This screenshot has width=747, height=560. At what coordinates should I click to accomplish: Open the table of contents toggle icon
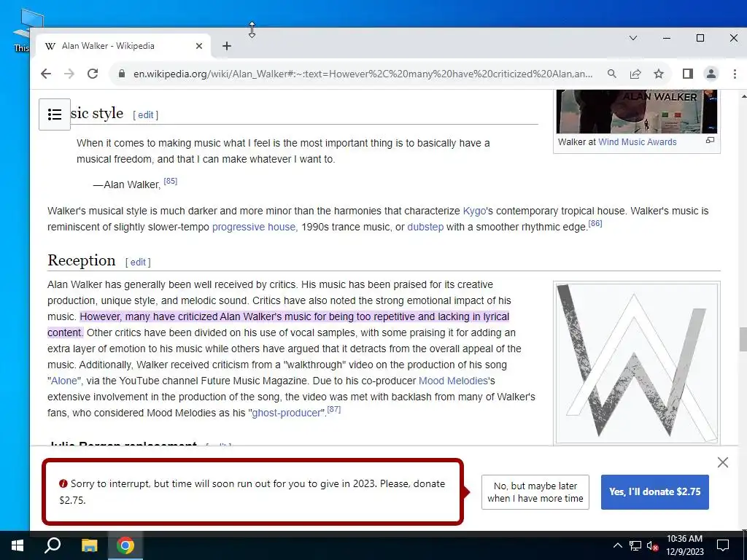pos(54,114)
